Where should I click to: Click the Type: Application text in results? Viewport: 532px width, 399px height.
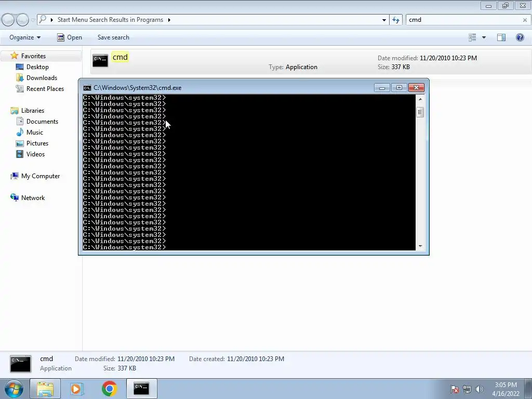(293, 67)
